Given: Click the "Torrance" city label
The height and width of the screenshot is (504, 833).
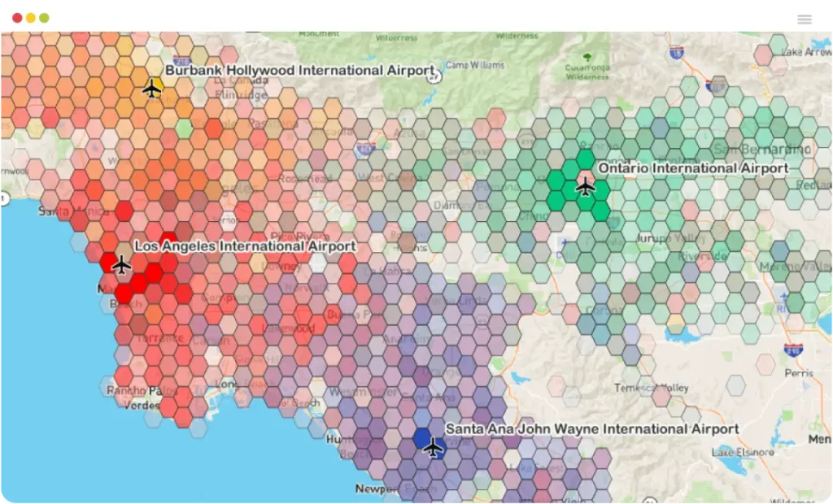Looking at the screenshot, I should tap(160, 338).
